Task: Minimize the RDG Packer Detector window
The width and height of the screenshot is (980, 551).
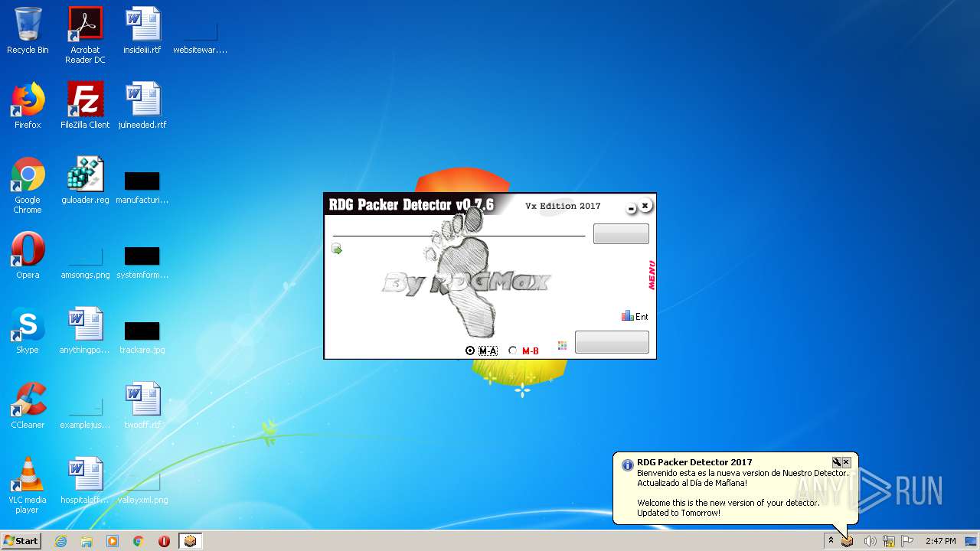Action: [632, 207]
